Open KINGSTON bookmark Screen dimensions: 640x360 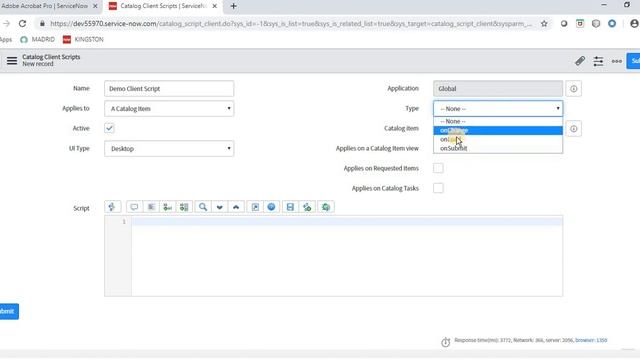click(83, 39)
